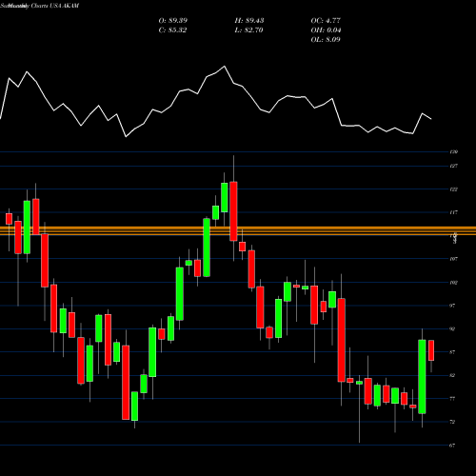Click the tallest red candle at the chart peak
The height and width of the screenshot is (476, 476).
click(x=233, y=211)
